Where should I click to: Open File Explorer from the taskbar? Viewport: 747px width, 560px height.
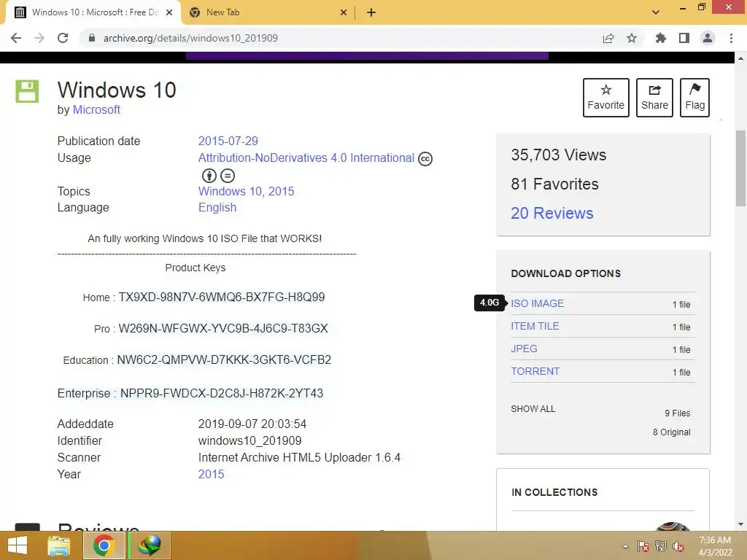click(x=59, y=545)
